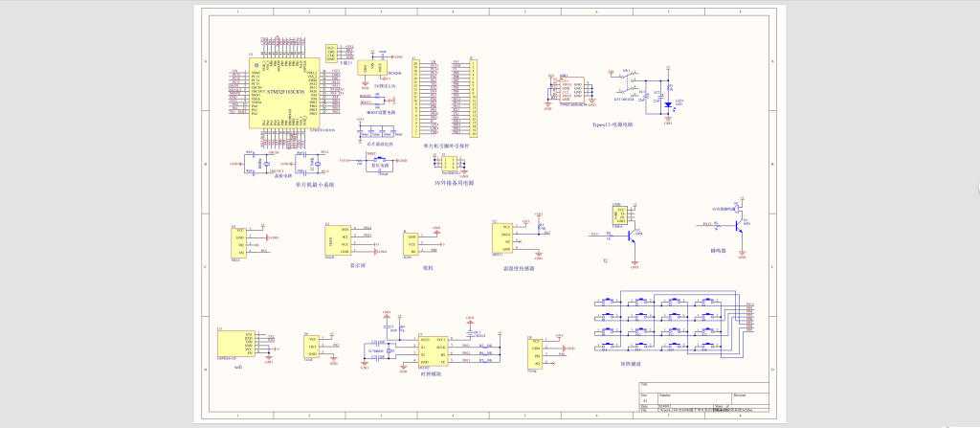This screenshot has height=428, width=980.
Task: Select the J1 pin header strip
Action: (x=414, y=99)
